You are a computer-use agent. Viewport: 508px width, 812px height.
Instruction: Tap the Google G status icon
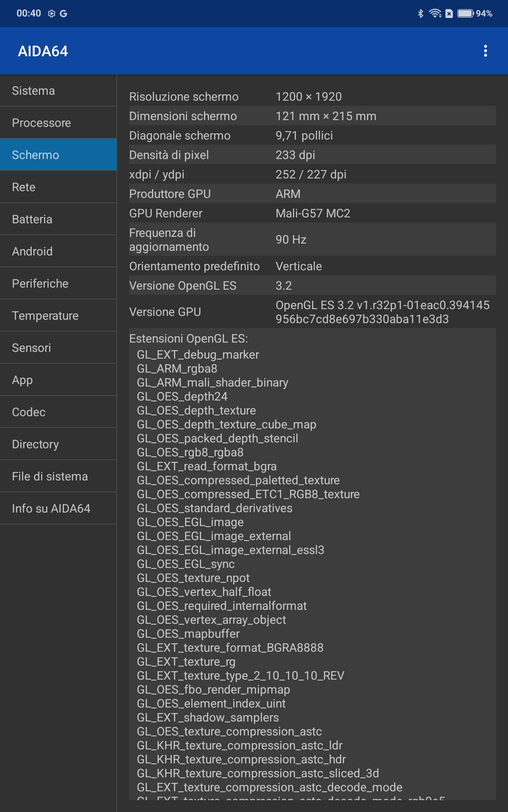click(x=63, y=14)
